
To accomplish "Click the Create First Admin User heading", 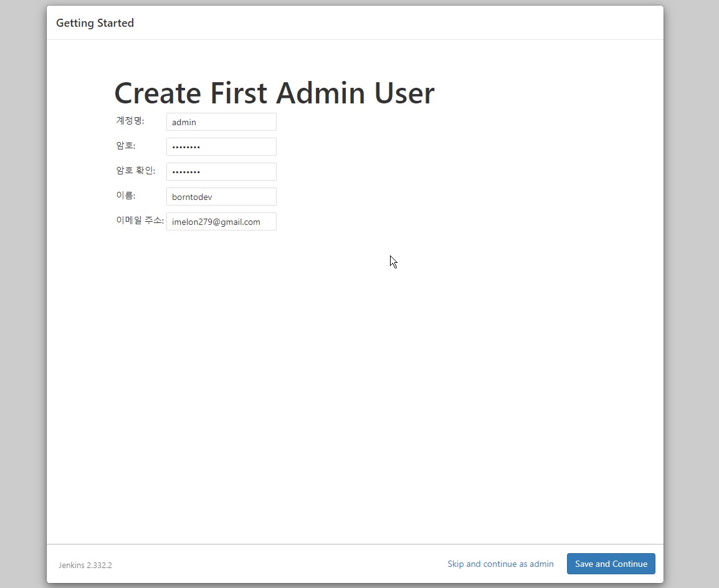I will point(274,93).
